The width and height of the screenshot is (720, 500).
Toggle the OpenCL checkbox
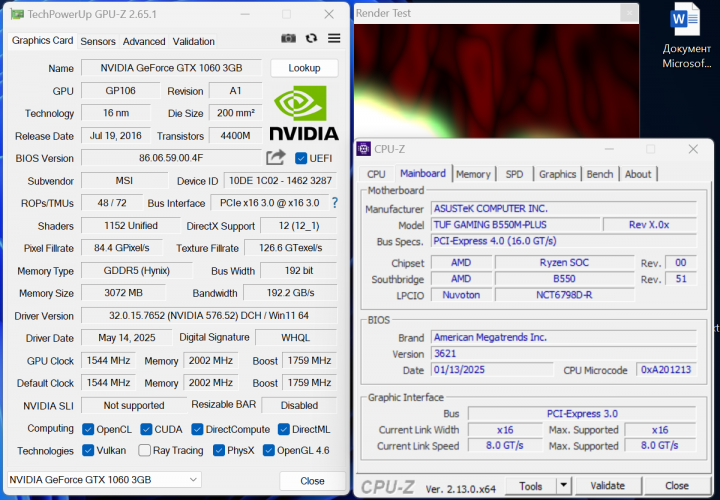click(x=88, y=429)
